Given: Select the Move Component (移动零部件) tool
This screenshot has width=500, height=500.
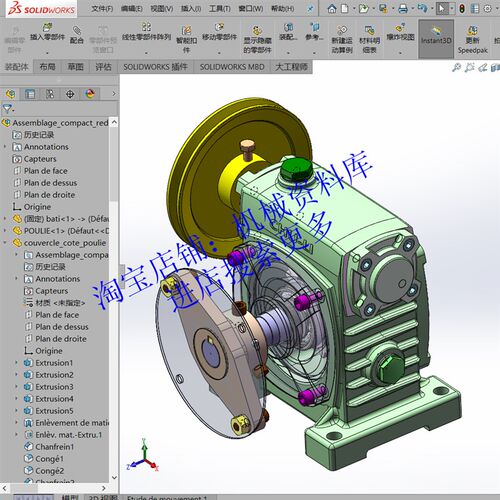Looking at the screenshot, I should coord(219,27).
